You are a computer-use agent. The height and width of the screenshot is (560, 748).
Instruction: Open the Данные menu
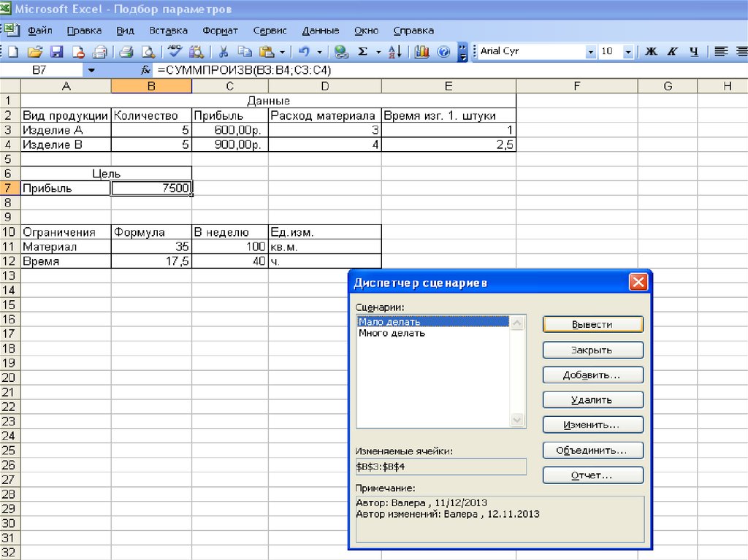pyautogui.click(x=320, y=31)
